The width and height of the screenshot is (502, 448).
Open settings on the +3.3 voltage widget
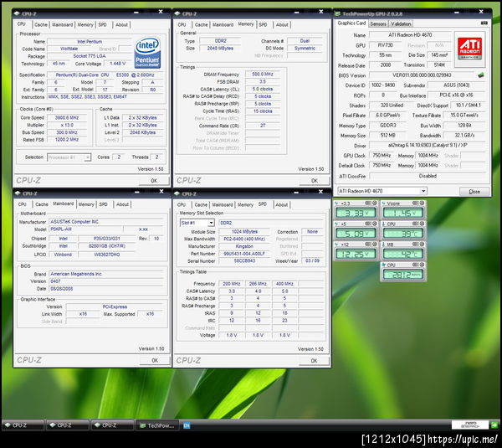[366, 203]
